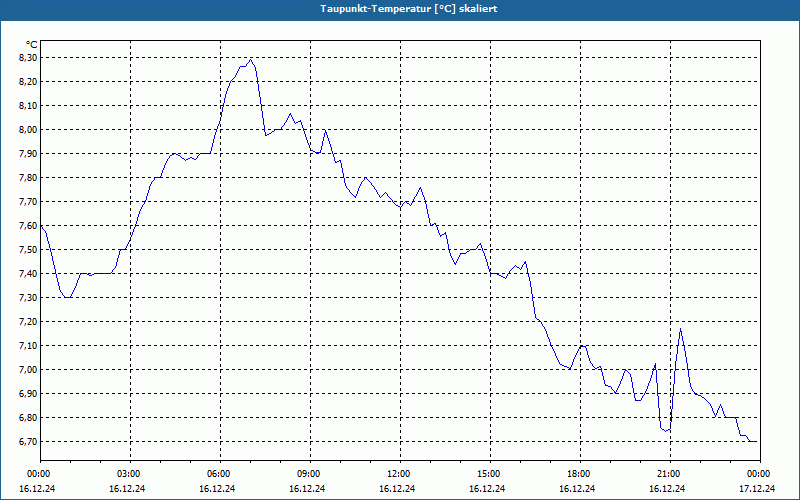Screen dimensions: 800x500
Task: Click the 00:00 label above 17.12.24
Action: [760, 474]
